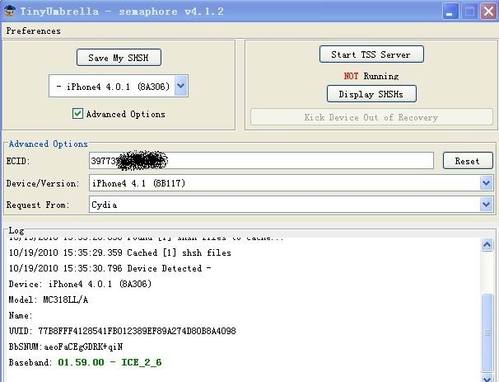Start the TSS Server

click(x=371, y=54)
